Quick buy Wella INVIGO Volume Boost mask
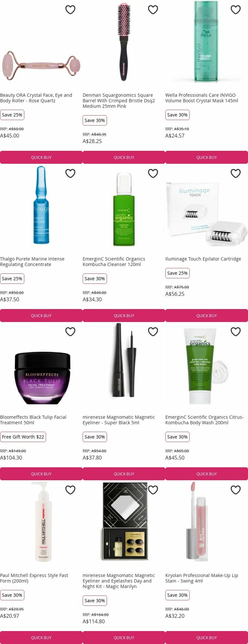 click(206, 157)
